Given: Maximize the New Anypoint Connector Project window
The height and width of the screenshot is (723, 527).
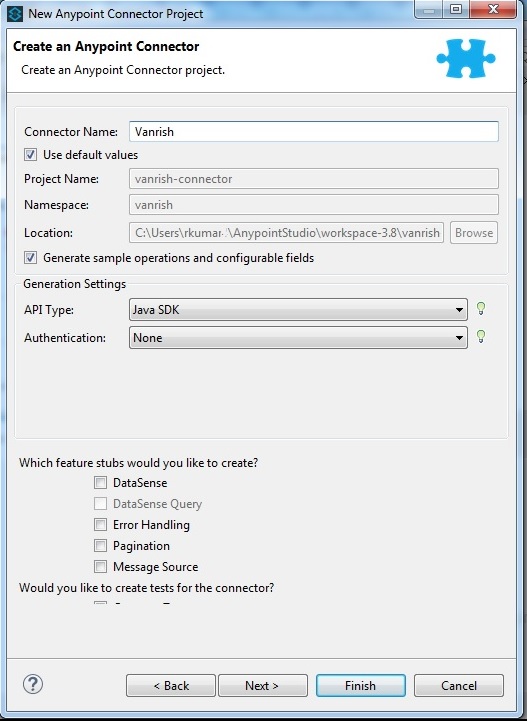Looking at the screenshot, I should tap(456, 10).
